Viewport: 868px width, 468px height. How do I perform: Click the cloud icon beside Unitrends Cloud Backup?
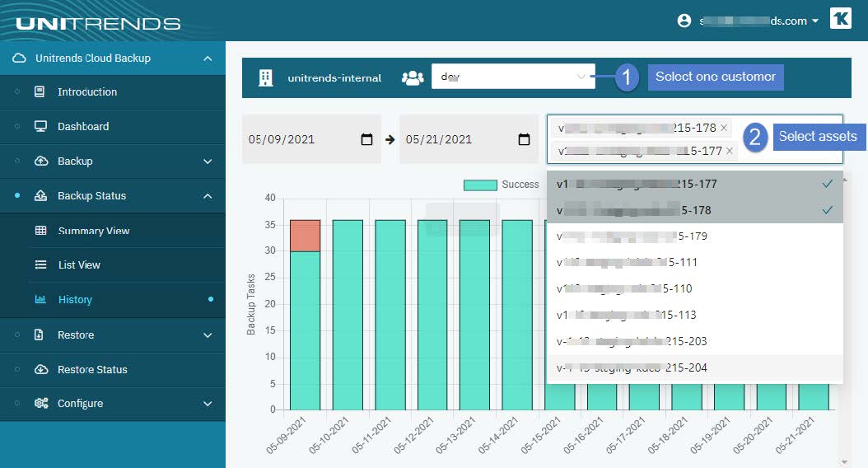pos(20,58)
